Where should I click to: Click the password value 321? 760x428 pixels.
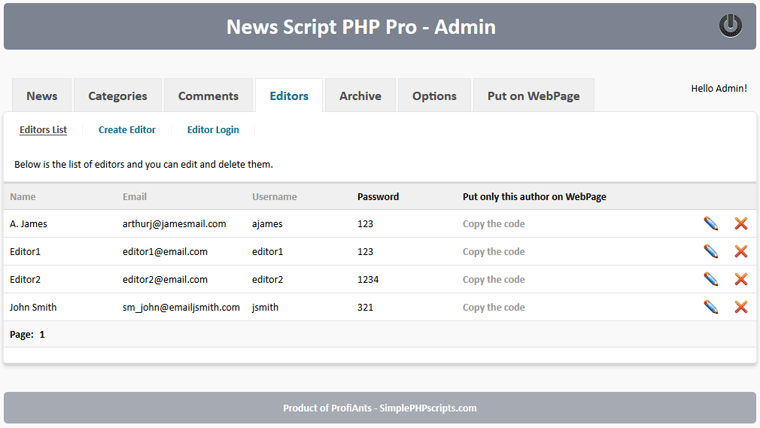pyautogui.click(x=365, y=307)
